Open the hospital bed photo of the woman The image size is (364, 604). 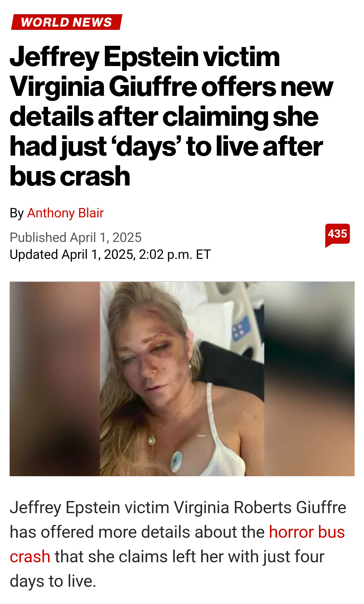pyautogui.click(x=182, y=379)
